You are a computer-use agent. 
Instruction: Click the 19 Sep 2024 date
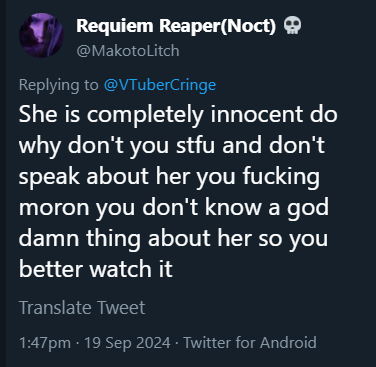(127, 343)
